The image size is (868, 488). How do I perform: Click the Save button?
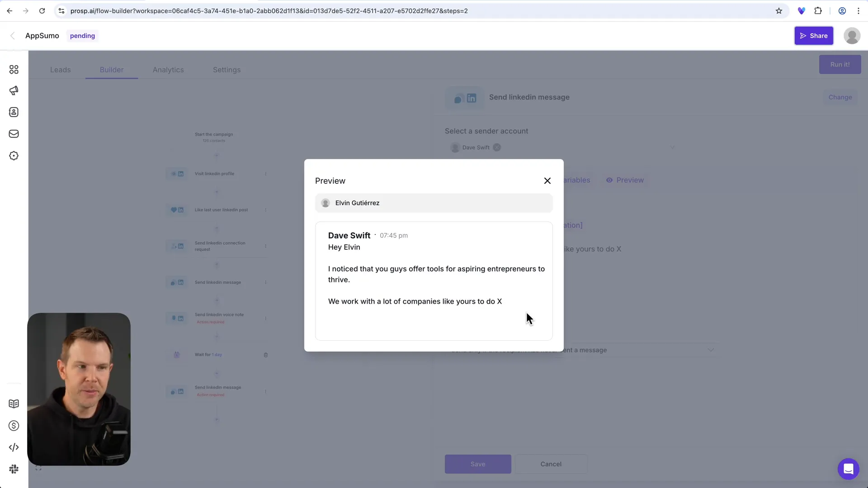(478, 464)
